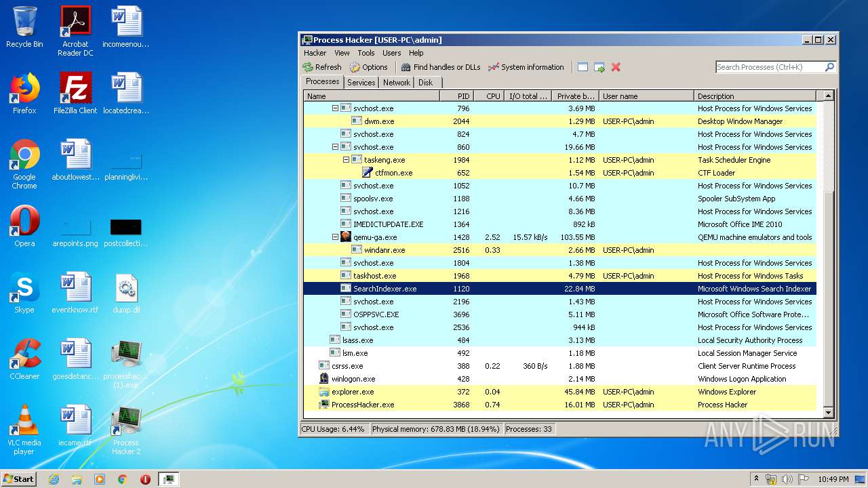Select the winlogon.exe process row

pos(559,379)
